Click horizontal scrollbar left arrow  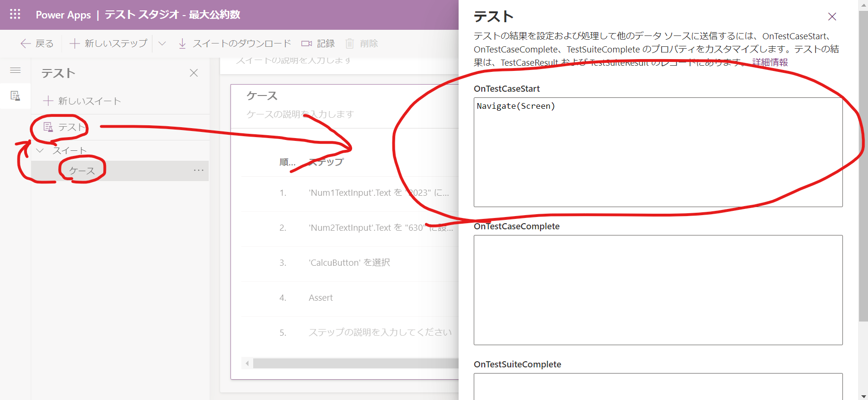(x=247, y=363)
